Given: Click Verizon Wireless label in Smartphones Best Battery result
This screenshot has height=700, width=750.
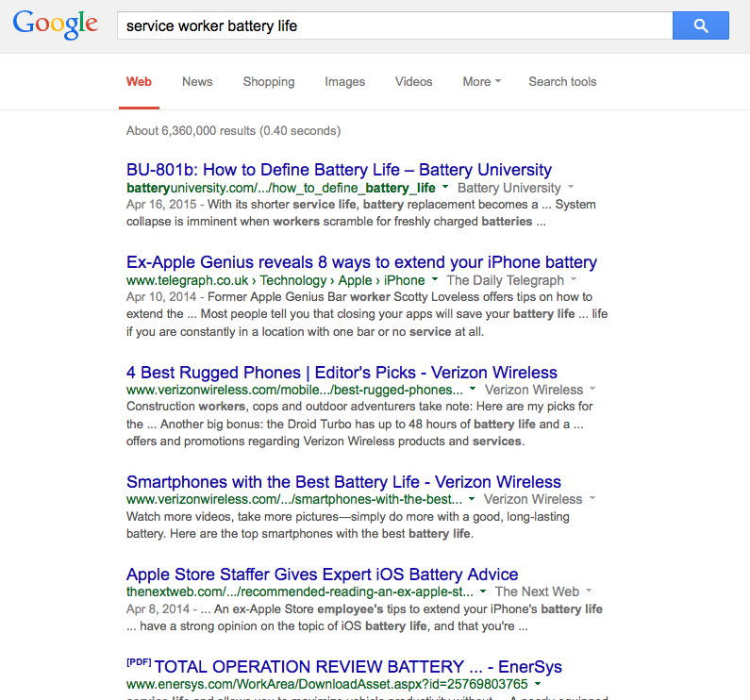Looking at the screenshot, I should [533, 499].
